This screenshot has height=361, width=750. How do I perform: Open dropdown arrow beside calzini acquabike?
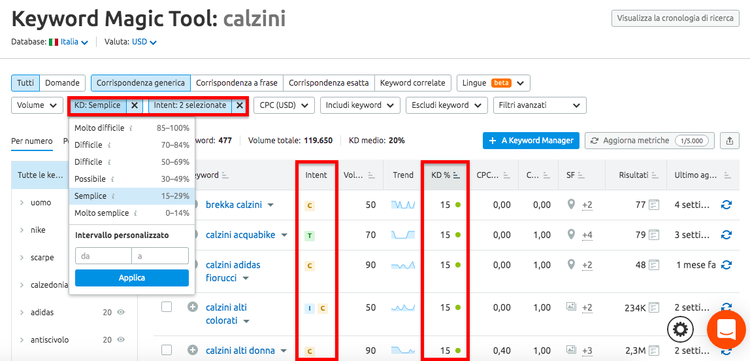tap(285, 235)
